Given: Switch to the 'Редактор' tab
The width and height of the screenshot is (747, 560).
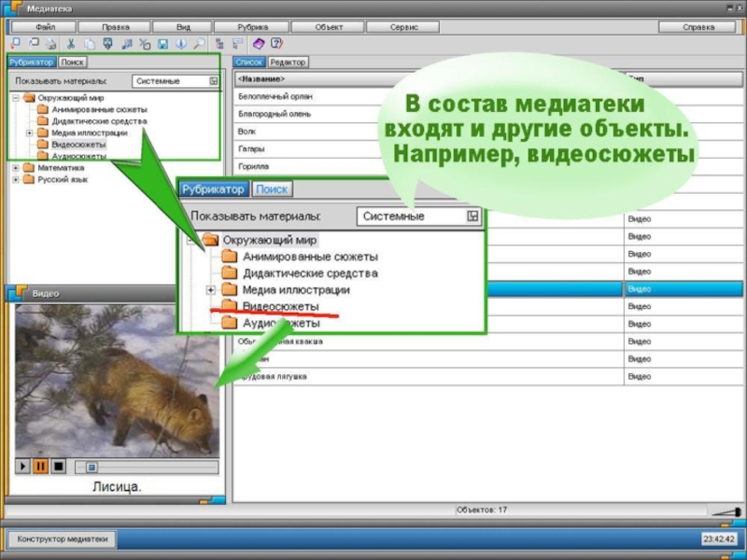Looking at the screenshot, I should coord(288,63).
